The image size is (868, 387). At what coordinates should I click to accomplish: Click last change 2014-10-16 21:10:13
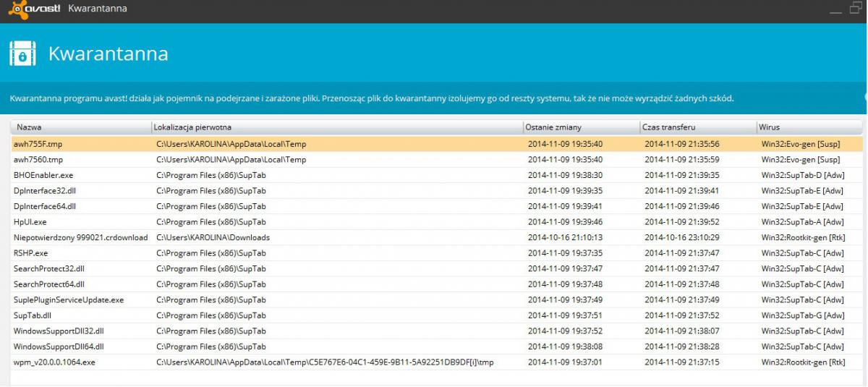tap(565, 237)
